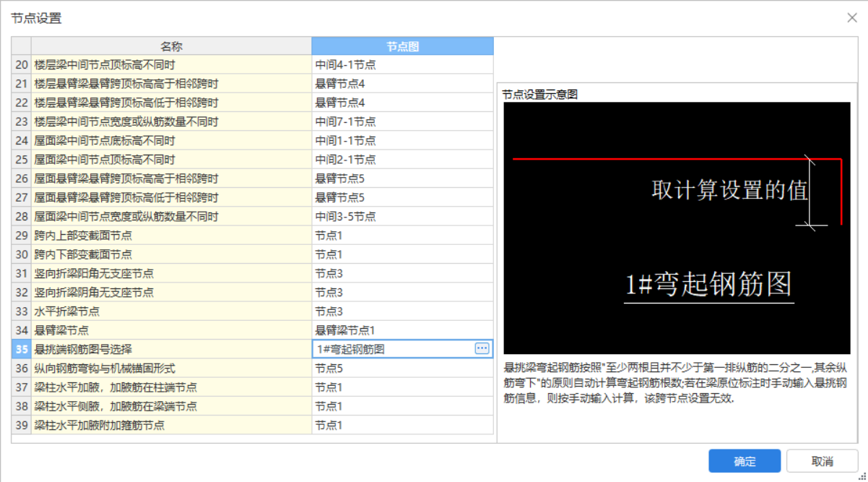Select row 跨内下部变截面节点
Screen dimensions: 868x482
pos(171,254)
